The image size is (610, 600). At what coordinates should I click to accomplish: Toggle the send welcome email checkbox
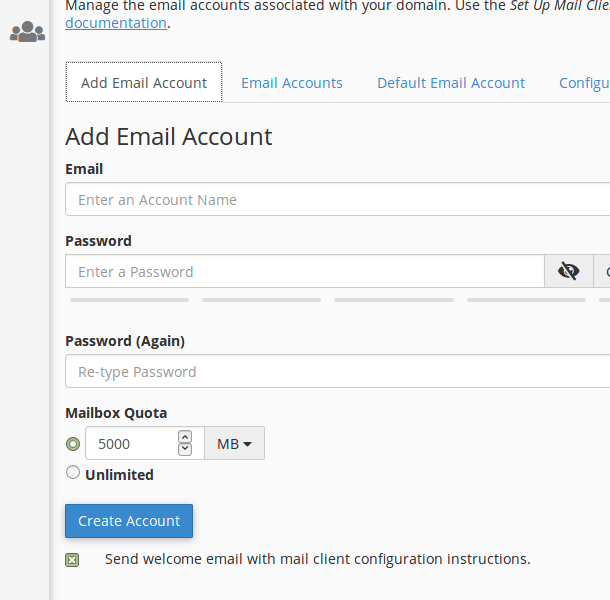72,560
